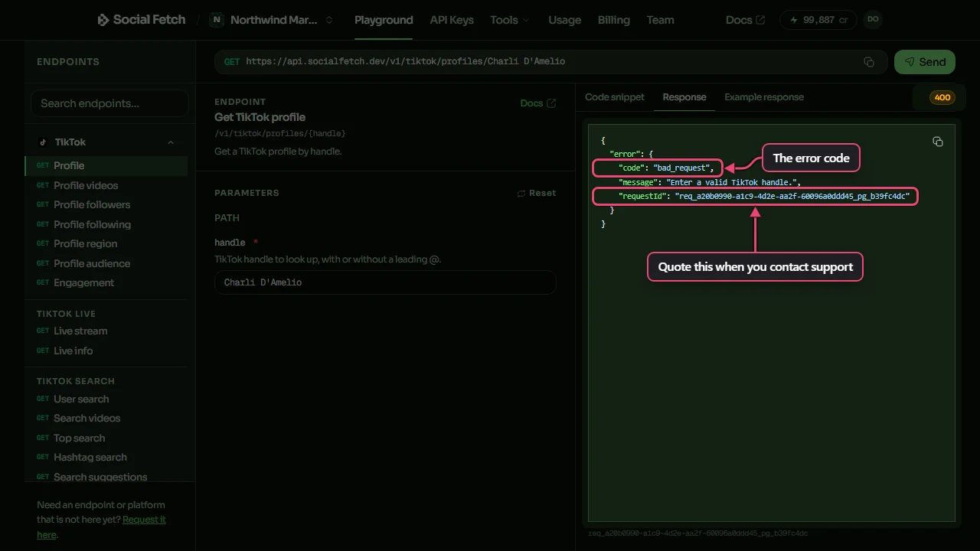Screen dimensions: 980x551
Task: Select the Profile following endpoint
Action: pyautogui.click(x=106, y=224)
